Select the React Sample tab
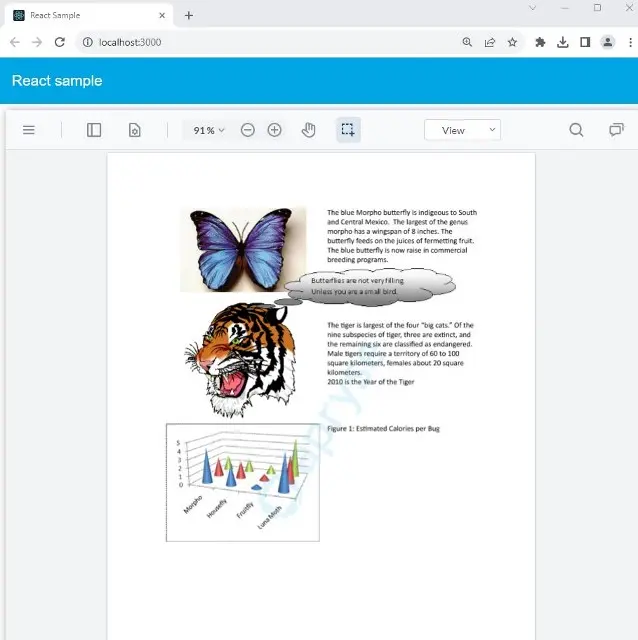The width and height of the screenshot is (638, 640). click(88, 16)
